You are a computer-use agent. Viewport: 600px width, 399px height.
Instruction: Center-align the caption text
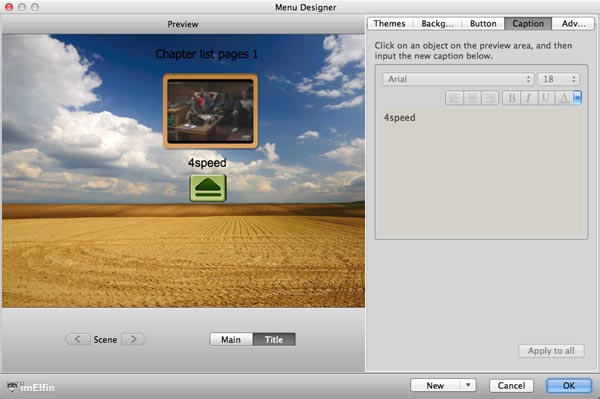click(472, 98)
